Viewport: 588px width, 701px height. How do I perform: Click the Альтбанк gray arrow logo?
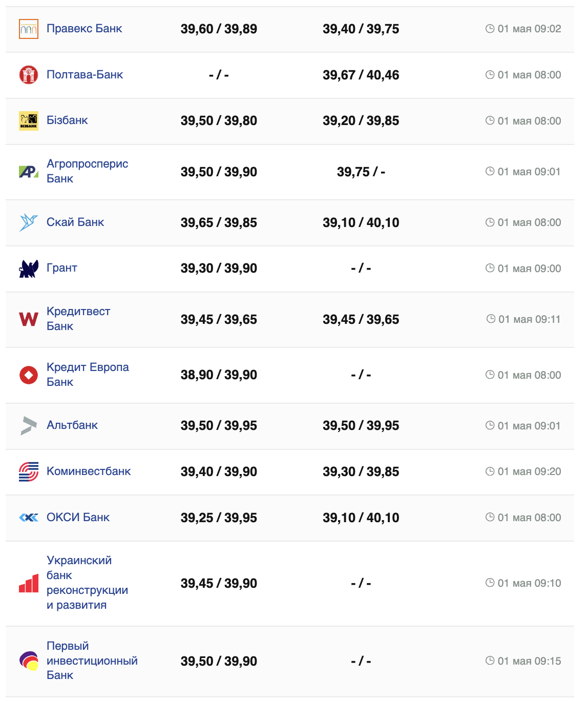(29, 426)
